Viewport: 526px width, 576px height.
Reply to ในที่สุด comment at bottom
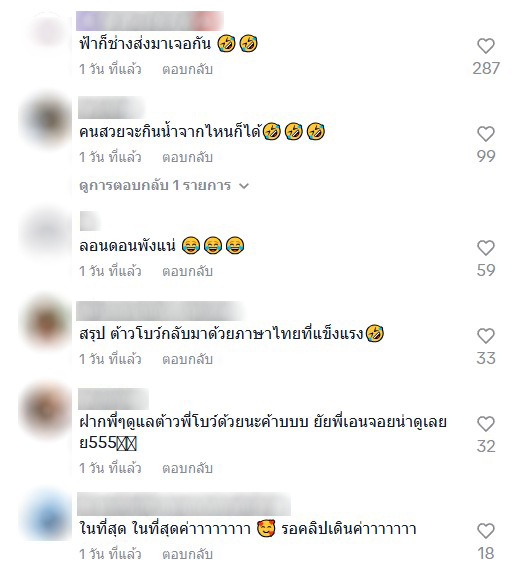pos(187,554)
